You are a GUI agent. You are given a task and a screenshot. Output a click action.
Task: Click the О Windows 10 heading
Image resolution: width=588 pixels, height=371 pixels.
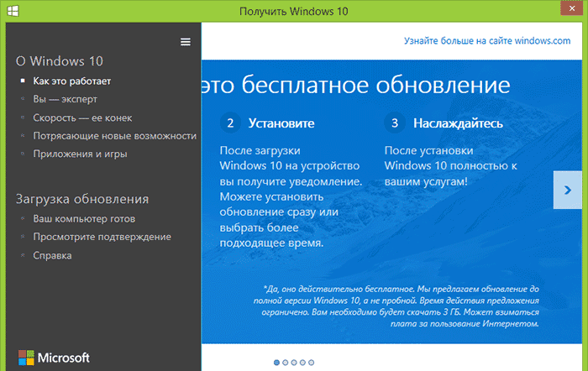(60, 61)
